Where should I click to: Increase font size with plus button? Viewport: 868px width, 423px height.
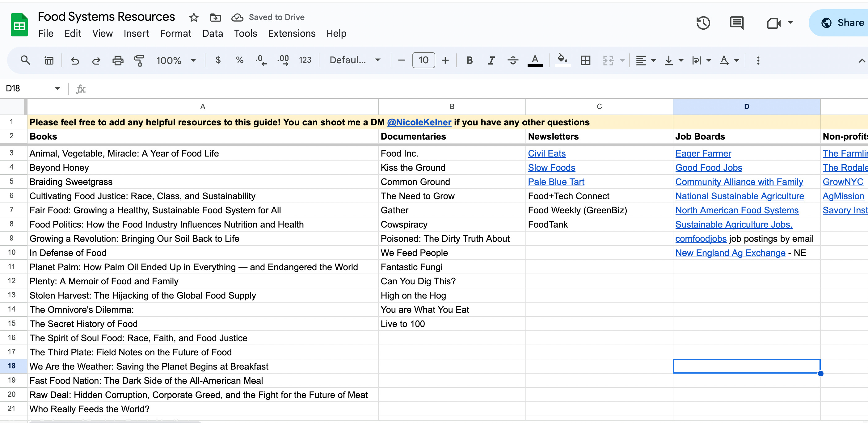(x=445, y=60)
